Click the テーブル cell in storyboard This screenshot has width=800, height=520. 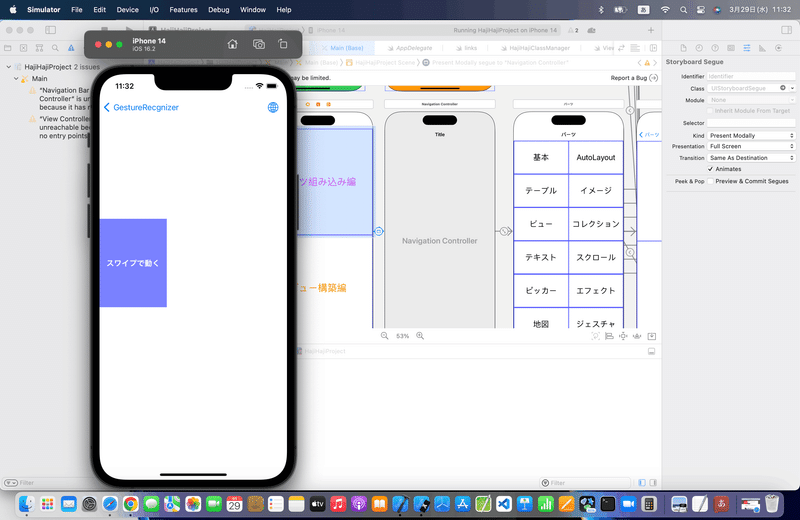coord(541,190)
